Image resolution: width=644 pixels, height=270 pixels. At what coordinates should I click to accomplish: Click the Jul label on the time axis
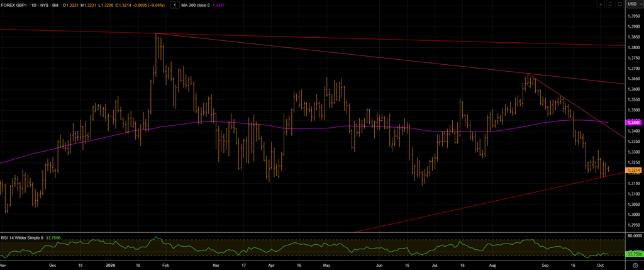tap(436, 265)
